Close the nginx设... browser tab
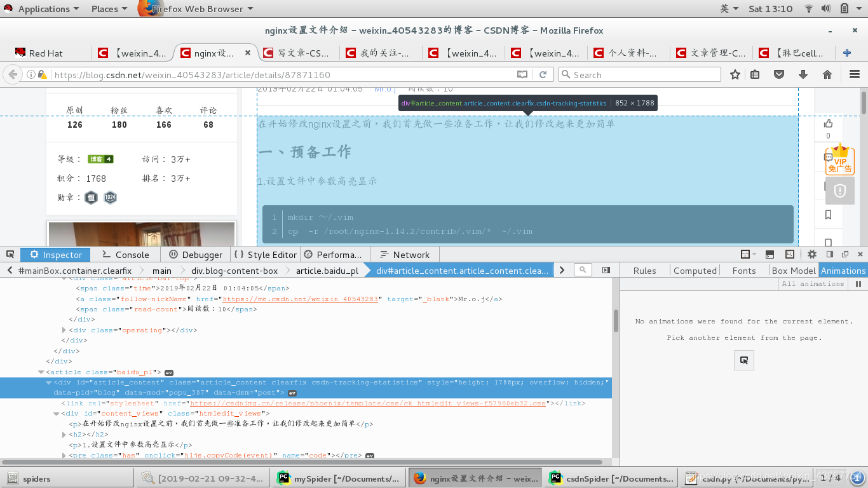Screen dimensions: 868x488 (x=247, y=53)
